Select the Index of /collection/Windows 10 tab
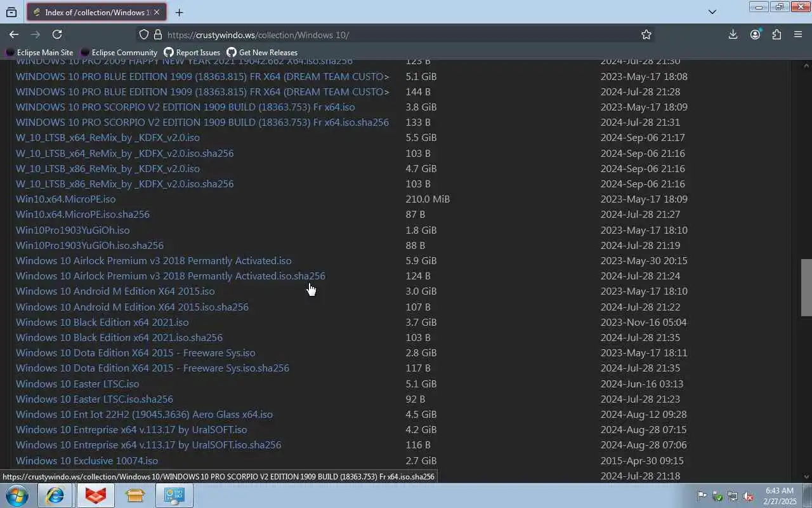812x508 pixels. pos(97,12)
